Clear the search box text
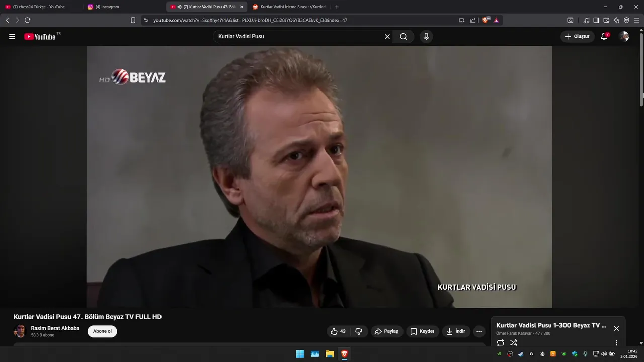 point(387,37)
